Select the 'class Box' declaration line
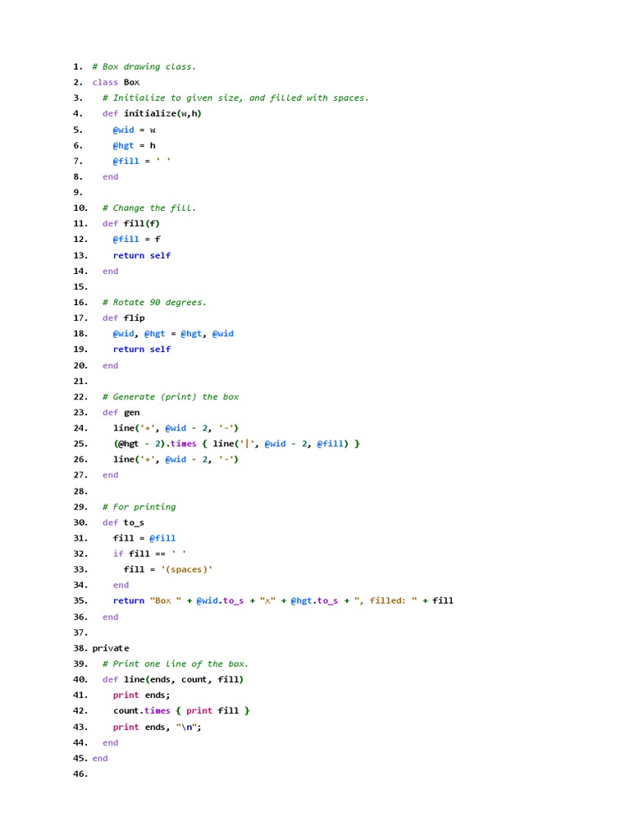This screenshot has height=840, width=630. [116, 82]
